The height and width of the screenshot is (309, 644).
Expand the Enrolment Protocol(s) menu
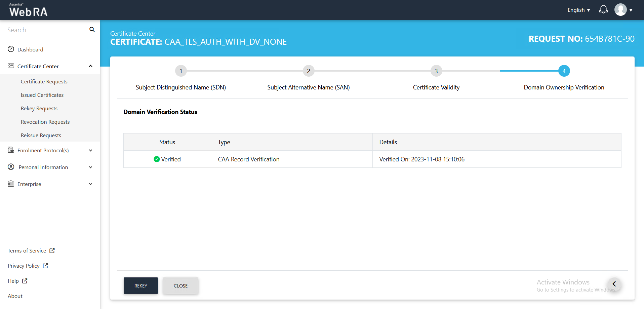click(x=90, y=150)
